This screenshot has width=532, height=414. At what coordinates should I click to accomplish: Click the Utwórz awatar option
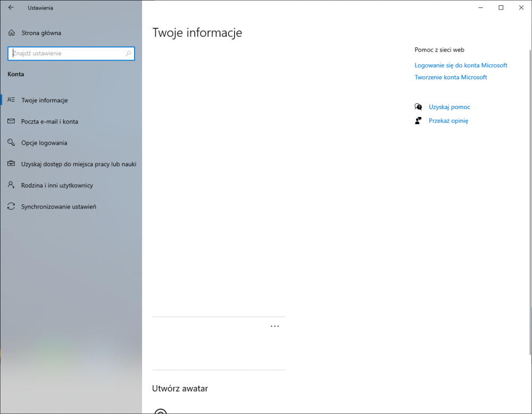tap(180, 388)
